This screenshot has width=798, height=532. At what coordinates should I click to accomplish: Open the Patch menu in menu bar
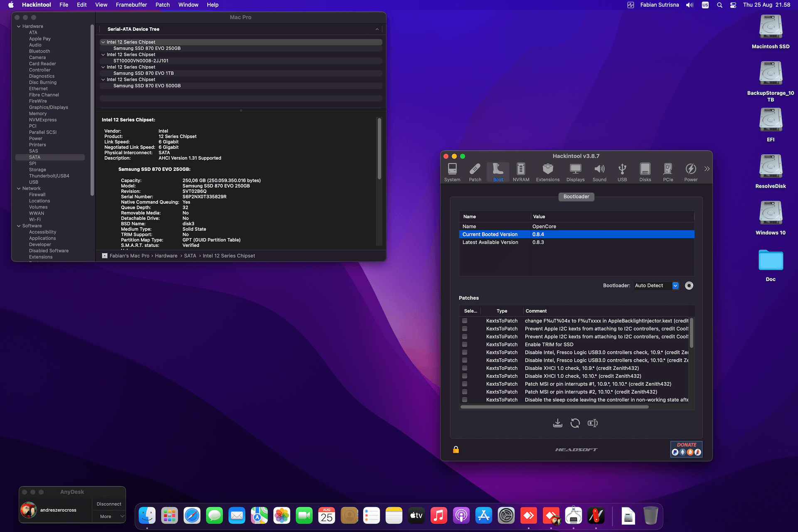[163, 5]
